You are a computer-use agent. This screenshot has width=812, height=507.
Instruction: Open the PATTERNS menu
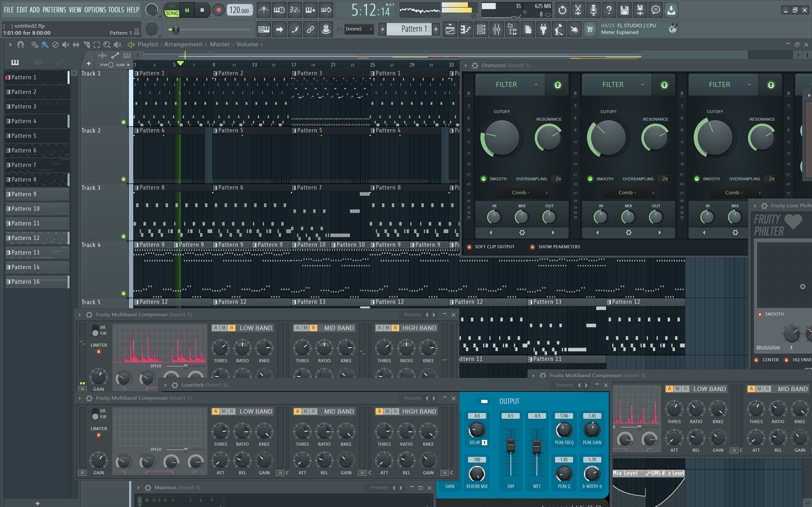[54, 10]
